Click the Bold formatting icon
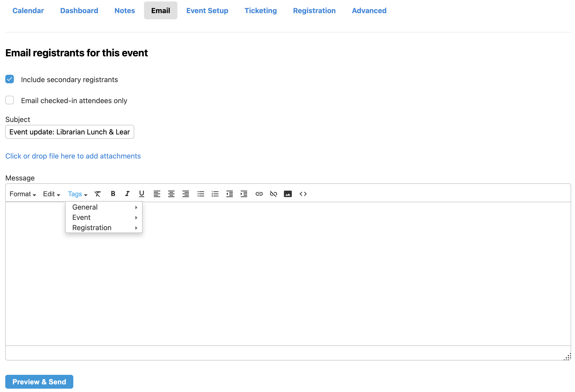 pos(113,194)
